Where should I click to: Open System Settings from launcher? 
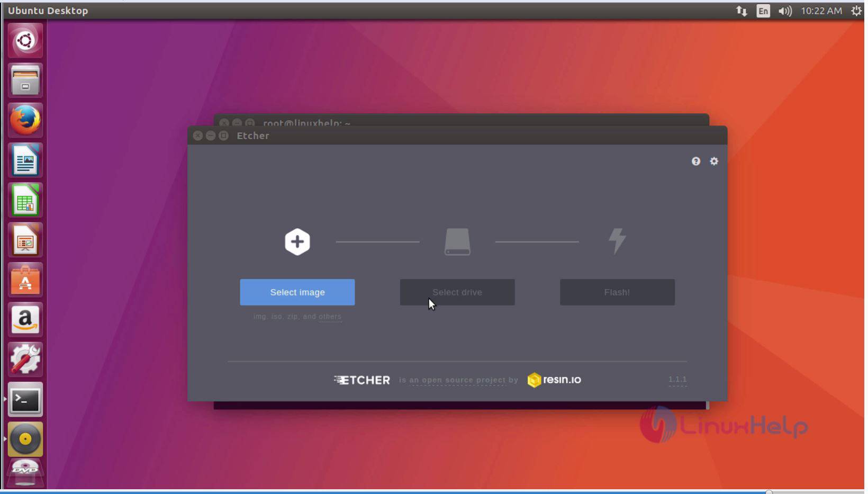coord(25,360)
